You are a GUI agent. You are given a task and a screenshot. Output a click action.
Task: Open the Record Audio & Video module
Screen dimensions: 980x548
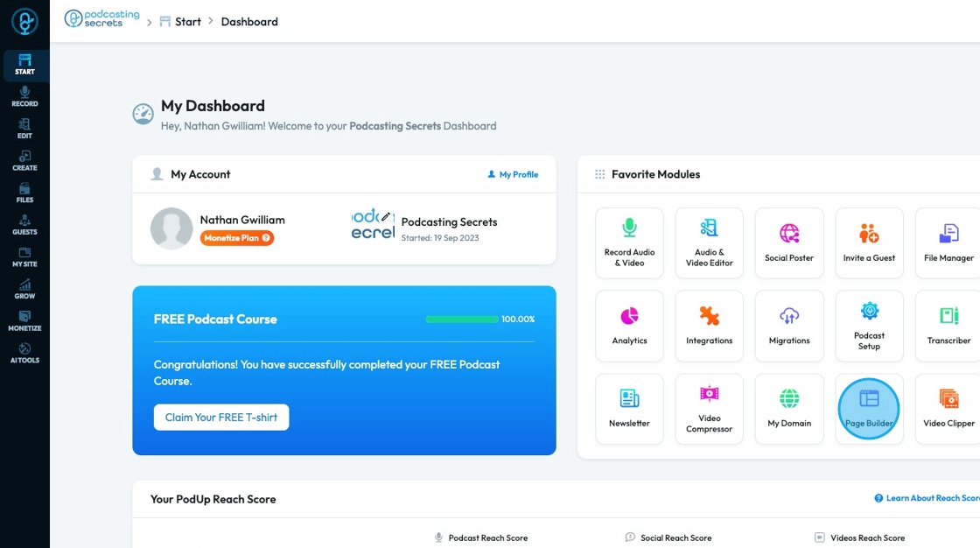(x=629, y=242)
